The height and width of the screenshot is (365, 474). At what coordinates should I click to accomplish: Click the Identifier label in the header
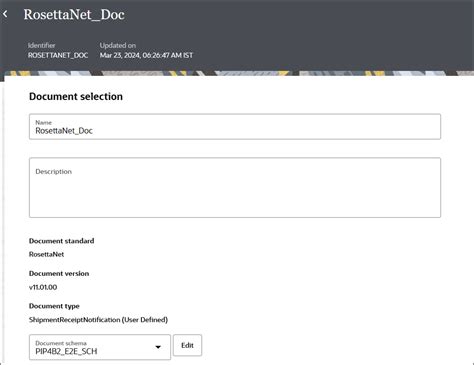[42, 45]
